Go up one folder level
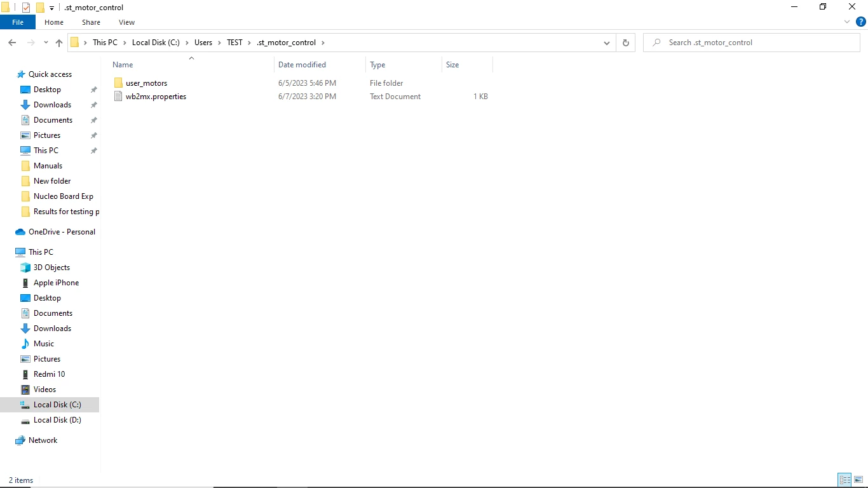This screenshot has height=488, width=868. point(59,43)
